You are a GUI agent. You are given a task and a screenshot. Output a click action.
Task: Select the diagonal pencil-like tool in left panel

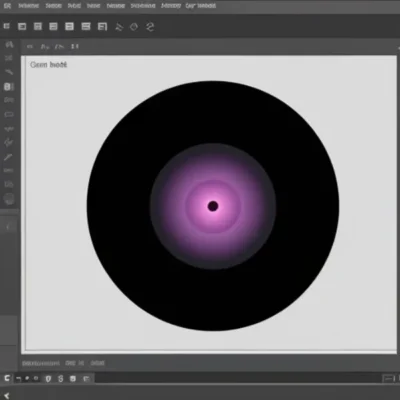tap(8, 157)
